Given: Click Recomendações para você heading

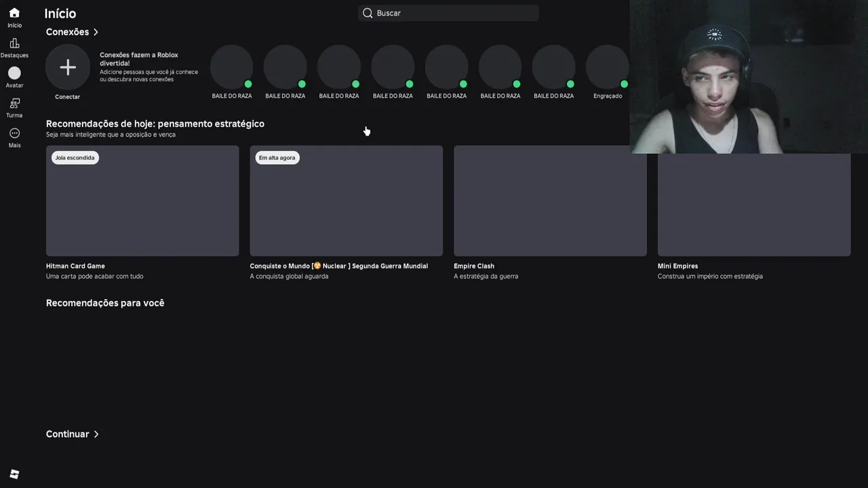Looking at the screenshot, I should (x=105, y=303).
